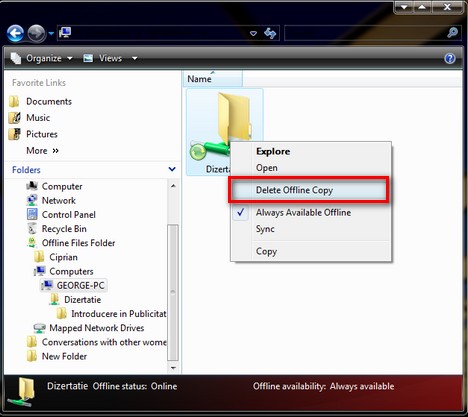The image size is (468, 417).
Task: Open Documents in Favorite Links
Action: [49, 101]
